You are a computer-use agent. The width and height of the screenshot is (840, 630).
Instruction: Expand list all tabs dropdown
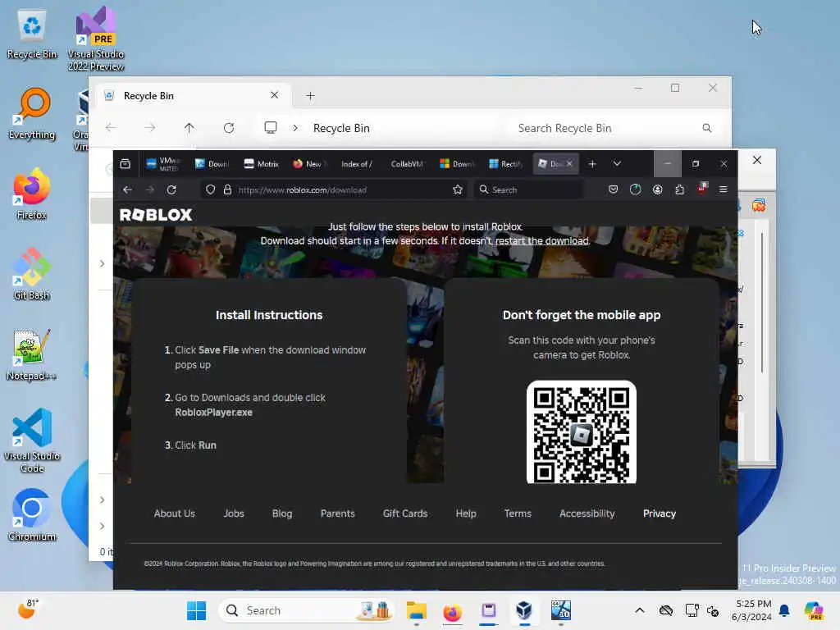tap(617, 164)
